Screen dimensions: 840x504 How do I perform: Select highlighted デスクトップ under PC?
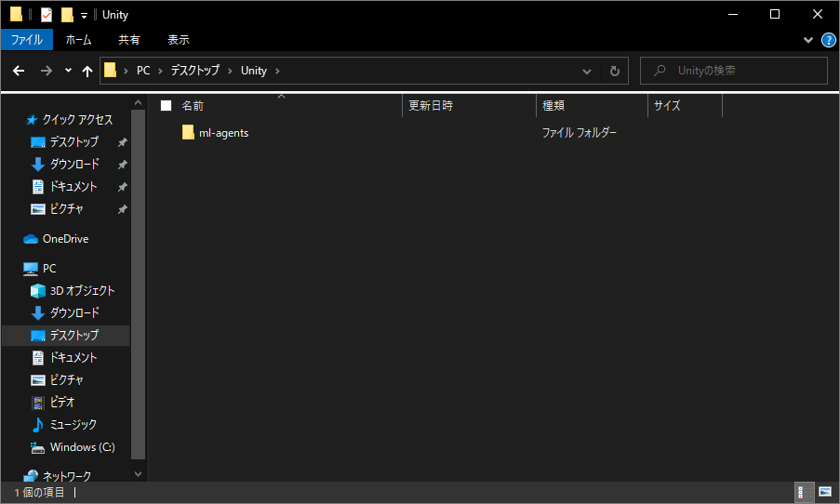point(65,336)
